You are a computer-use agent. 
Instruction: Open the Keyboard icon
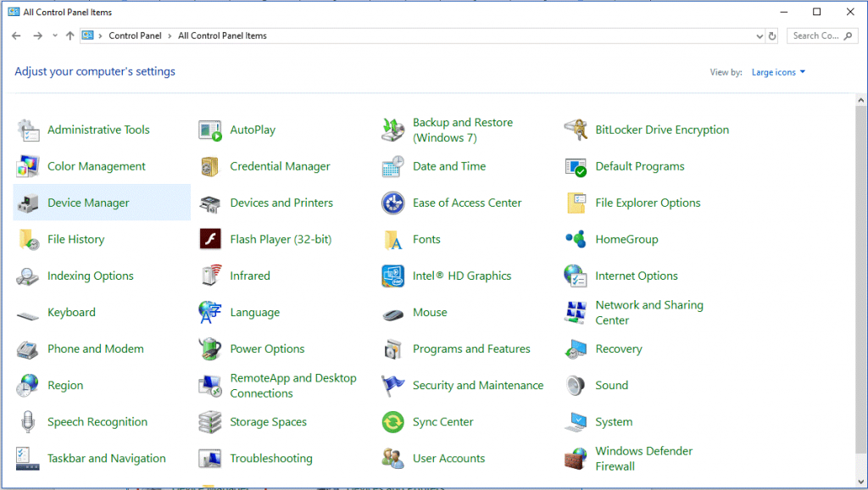(x=28, y=315)
